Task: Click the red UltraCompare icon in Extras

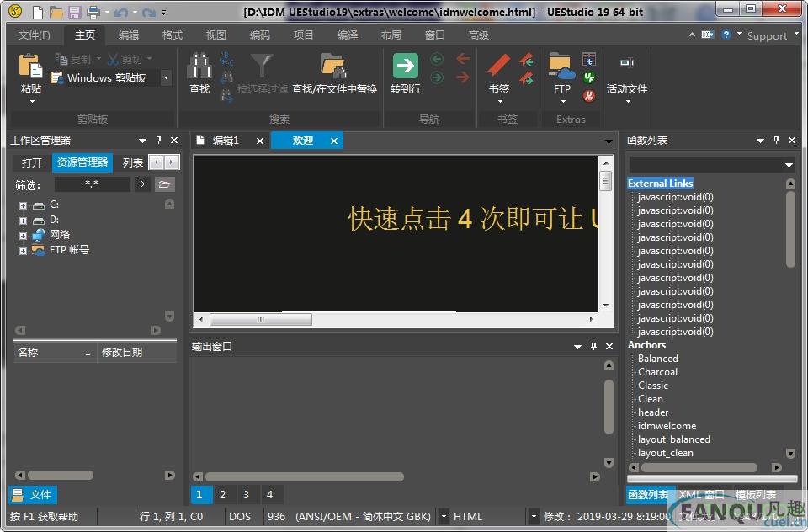Action: click(589, 95)
